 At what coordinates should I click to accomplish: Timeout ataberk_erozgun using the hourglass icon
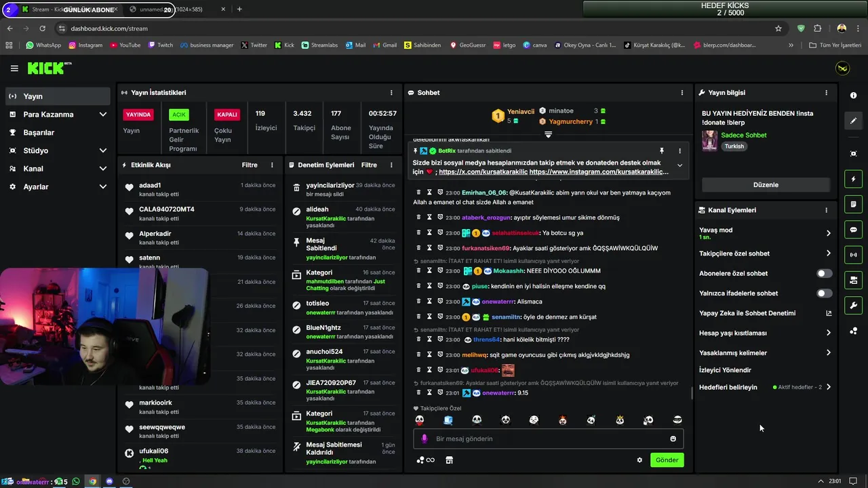tap(429, 218)
